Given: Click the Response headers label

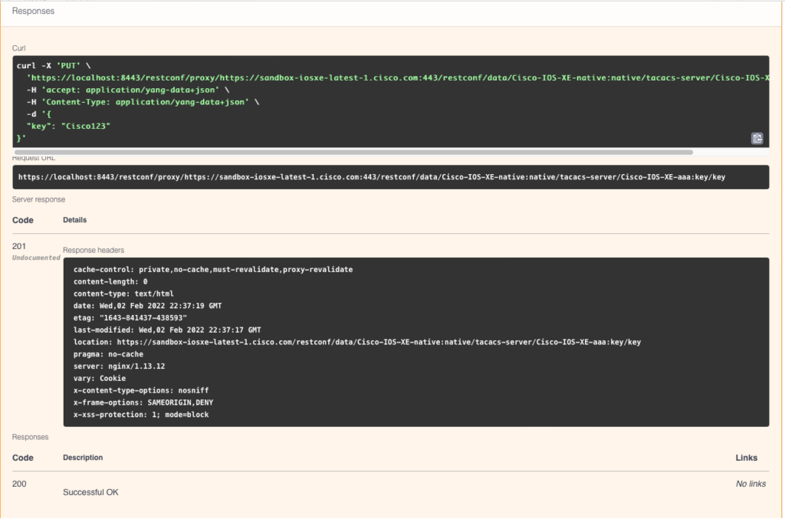Looking at the screenshot, I should pyautogui.click(x=94, y=250).
